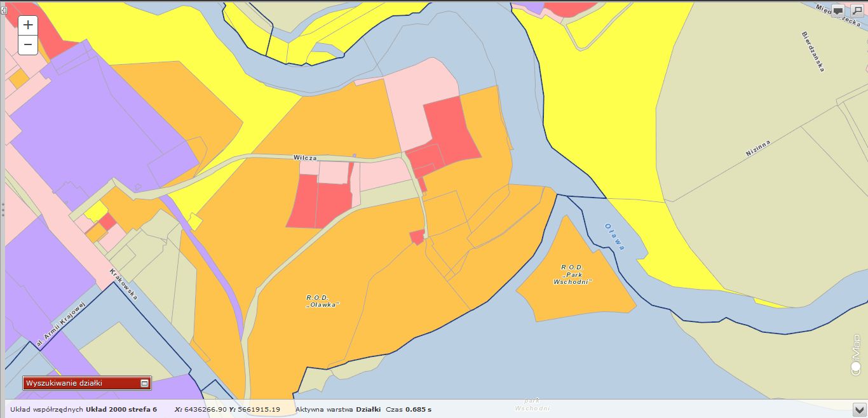This screenshot has height=418, width=868.
Task: Restore the Wyszukiwanie działki window via its icon
Action: [x=144, y=383]
